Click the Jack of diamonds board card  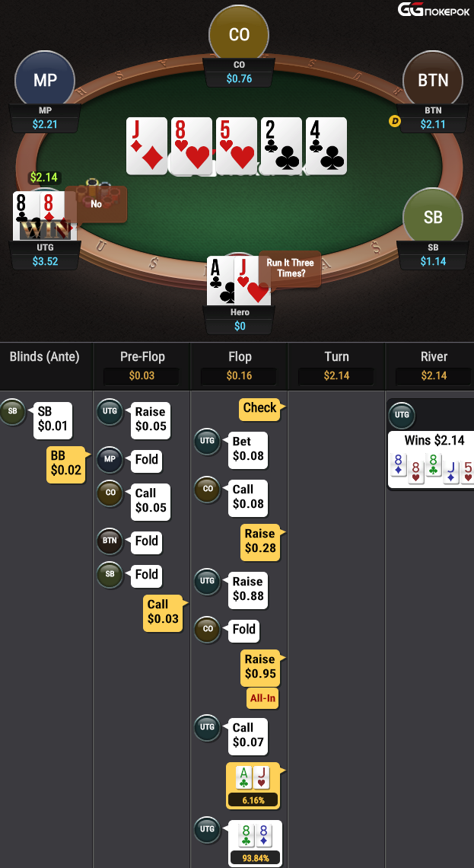[x=147, y=146]
